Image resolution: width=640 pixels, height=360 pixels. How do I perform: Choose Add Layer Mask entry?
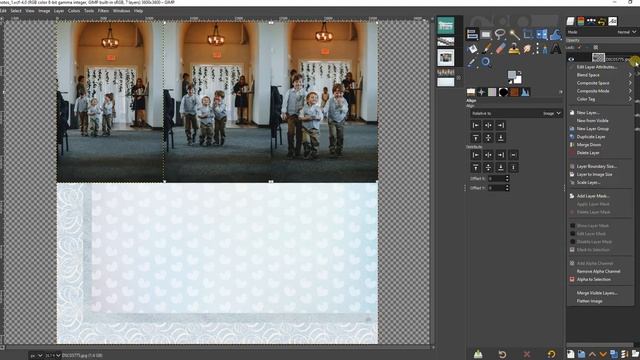coord(593,196)
